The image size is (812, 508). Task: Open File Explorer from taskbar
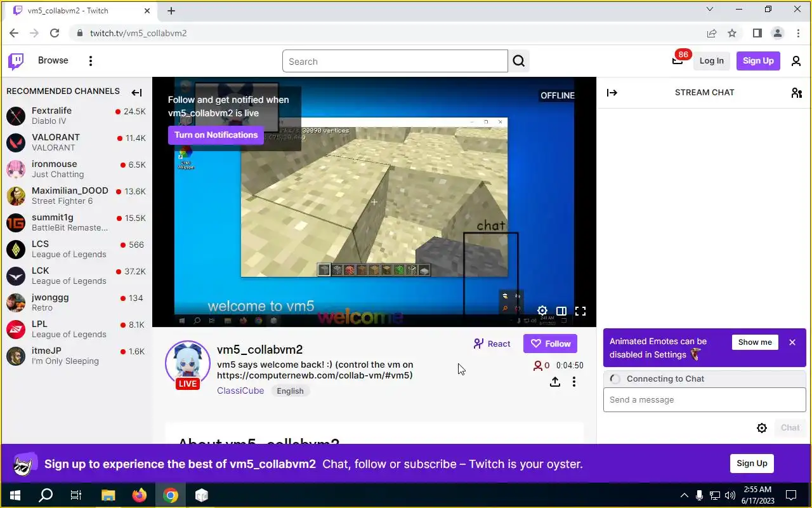click(x=108, y=495)
